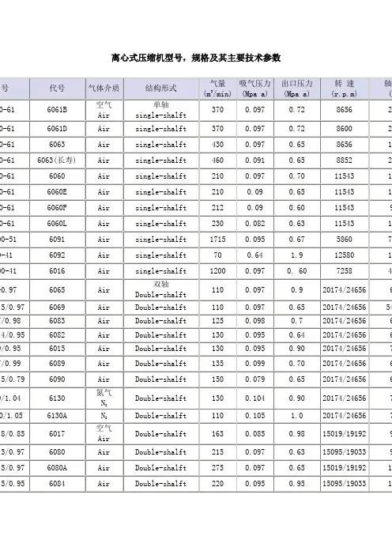Screen dimensions: 392x555
Task: Select code cell 6060E
Action: tap(58, 192)
